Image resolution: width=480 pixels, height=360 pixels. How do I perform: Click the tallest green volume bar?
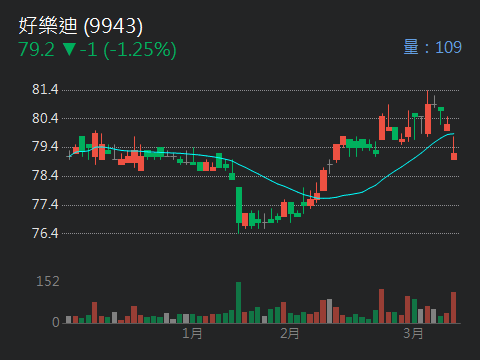coord(238,303)
